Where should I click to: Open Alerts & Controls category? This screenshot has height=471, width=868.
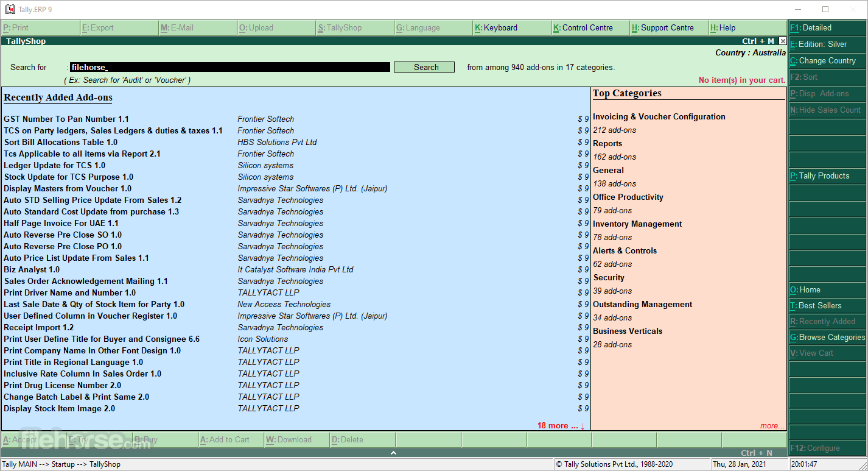tap(625, 251)
